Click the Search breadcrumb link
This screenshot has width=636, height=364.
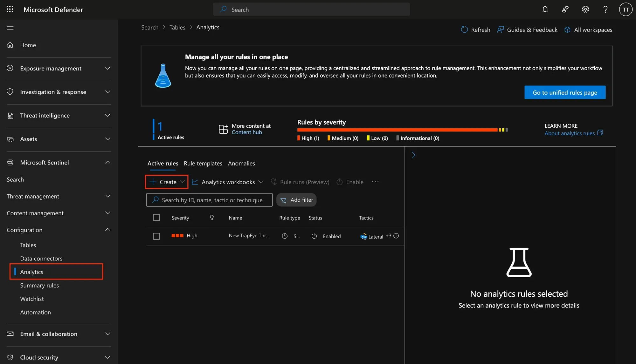tap(150, 27)
